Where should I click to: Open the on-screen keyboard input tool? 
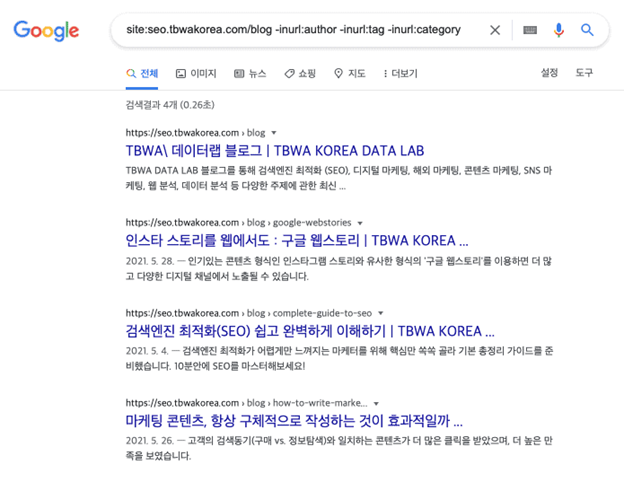point(530,30)
